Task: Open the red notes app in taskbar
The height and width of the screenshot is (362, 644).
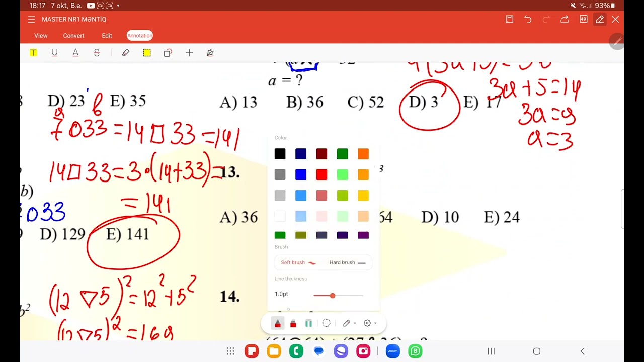Action: tap(252, 351)
